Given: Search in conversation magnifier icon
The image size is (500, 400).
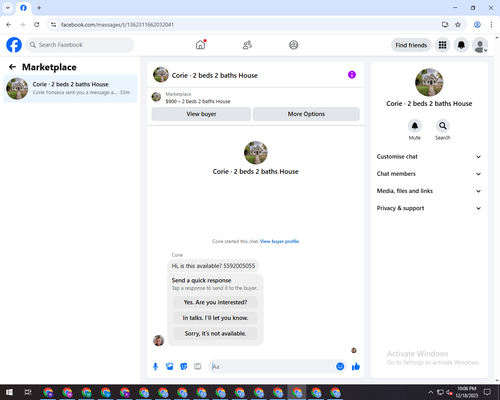Looking at the screenshot, I should 443,126.
